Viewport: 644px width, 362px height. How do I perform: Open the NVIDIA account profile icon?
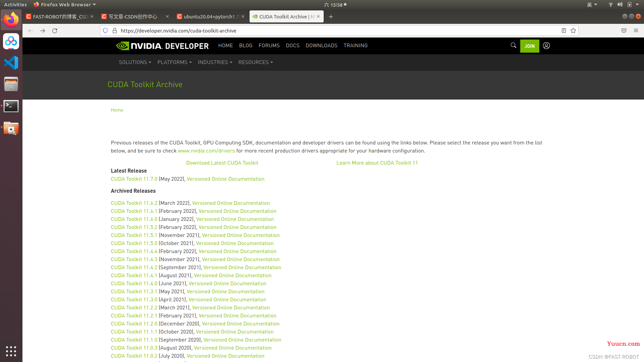click(546, 46)
